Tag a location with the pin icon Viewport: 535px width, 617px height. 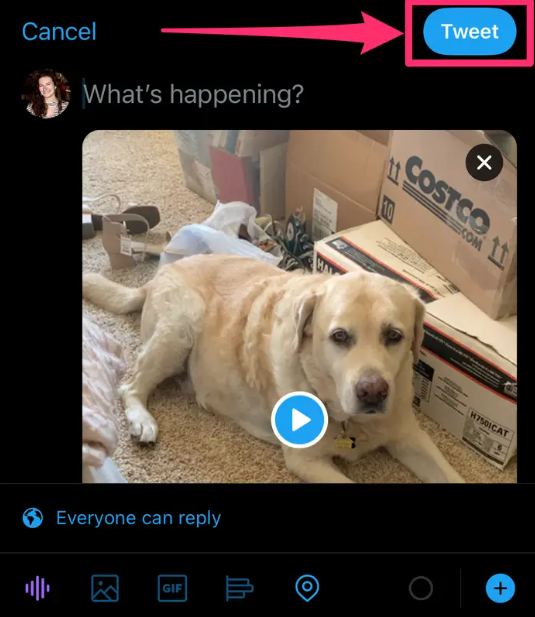coord(307,588)
